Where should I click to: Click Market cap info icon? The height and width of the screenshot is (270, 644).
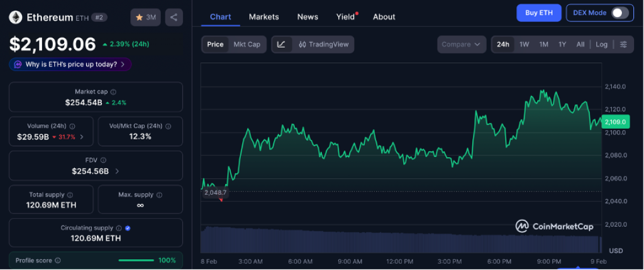coord(113,92)
